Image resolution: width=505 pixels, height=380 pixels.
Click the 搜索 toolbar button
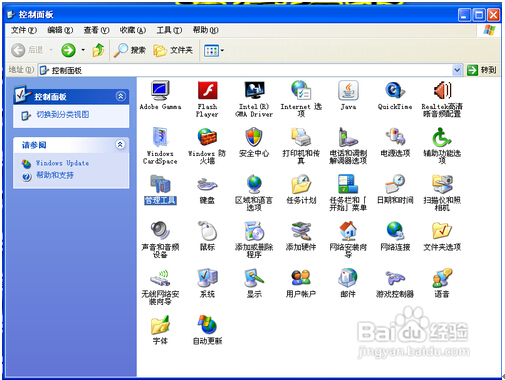pos(130,50)
